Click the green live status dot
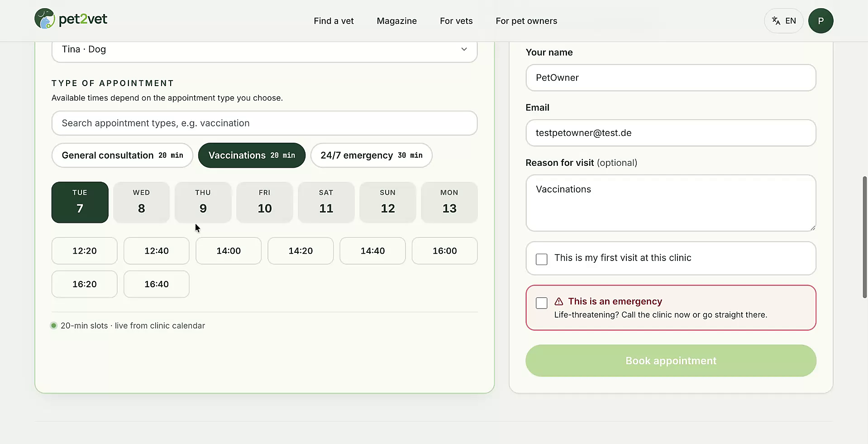 (54, 325)
